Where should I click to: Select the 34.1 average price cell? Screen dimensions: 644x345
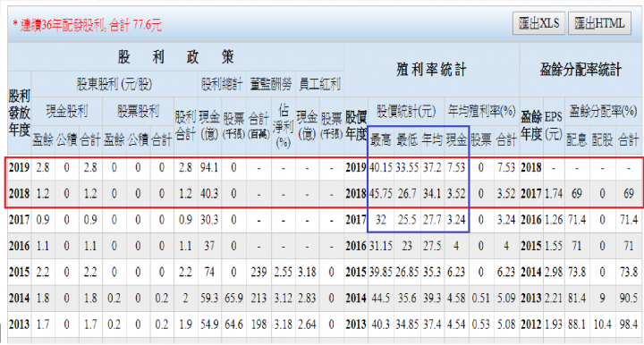pyautogui.click(x=432, y=193)
